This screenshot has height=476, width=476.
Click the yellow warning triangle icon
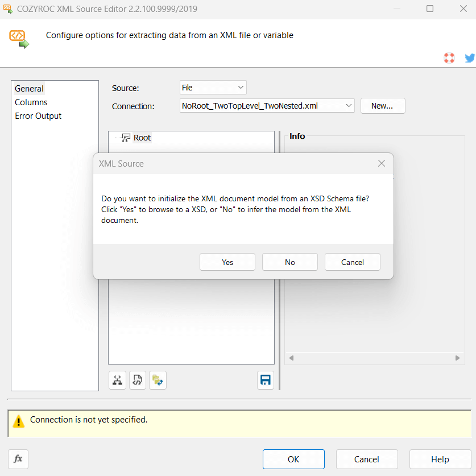click(19, 421)
